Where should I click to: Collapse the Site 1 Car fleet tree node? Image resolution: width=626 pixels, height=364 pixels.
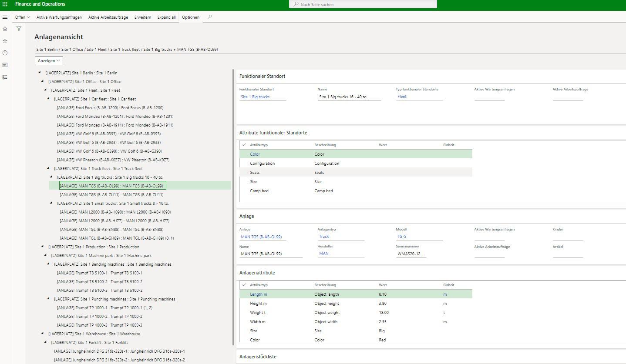coord(49,99)
